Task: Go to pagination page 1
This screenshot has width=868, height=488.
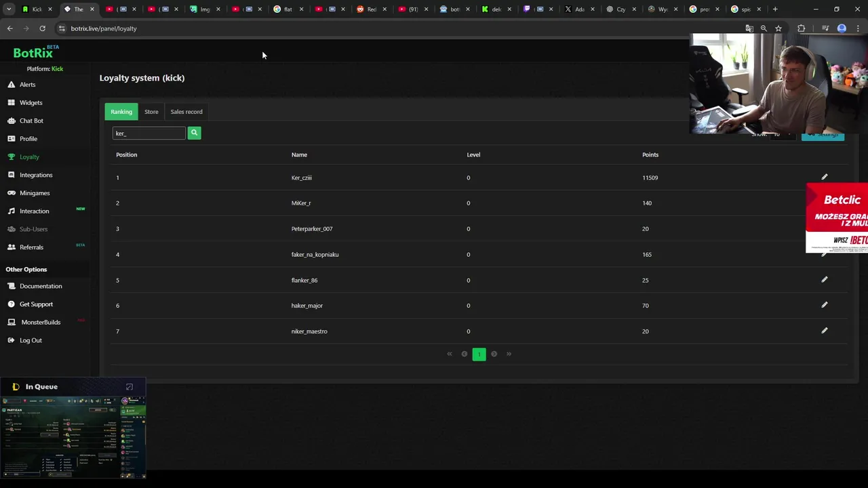Action: pyautogui.click(x=479, y=354)
